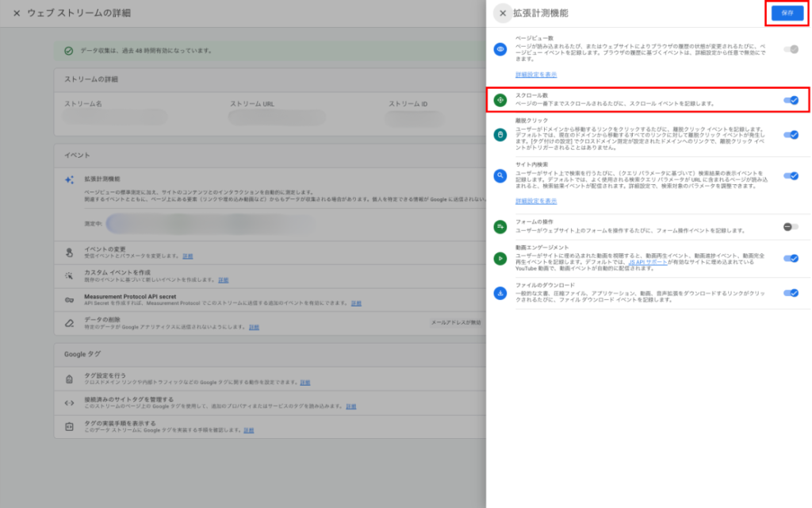Expand 詳細設定を表示 under サイト内検索

[x=536, y=202]
